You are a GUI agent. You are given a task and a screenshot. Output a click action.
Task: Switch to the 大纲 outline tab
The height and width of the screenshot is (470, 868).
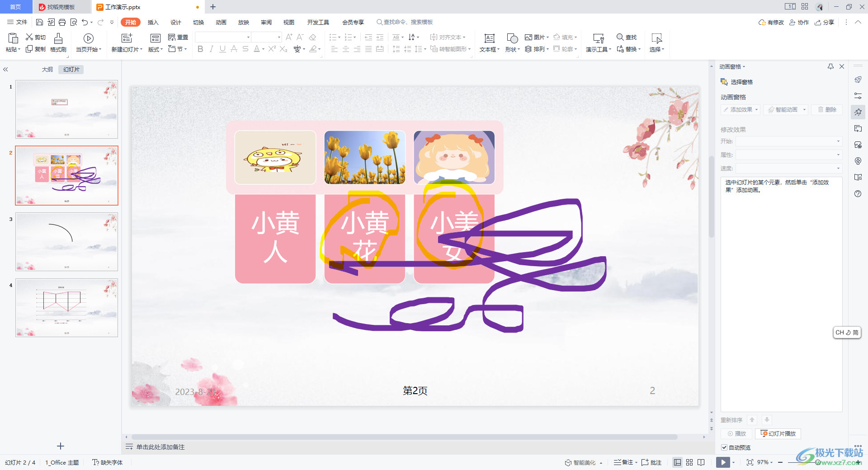pyautogui.click(x=47, y=70)
